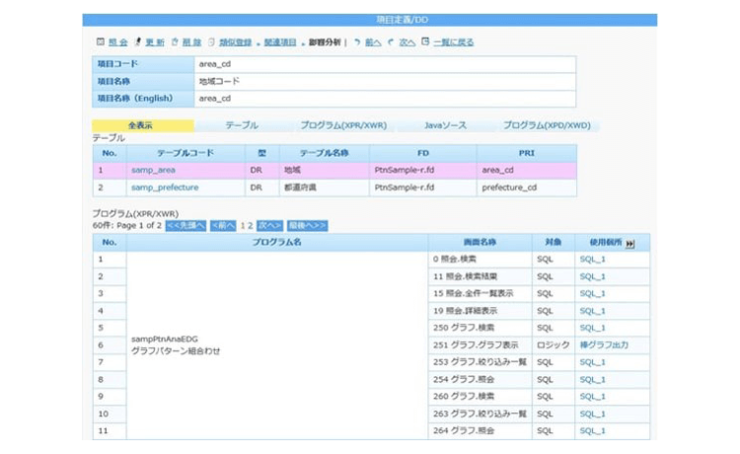This screenshot has width=740, height=454.
Task: Open the Javaソース tab
Action: [445, 126]
